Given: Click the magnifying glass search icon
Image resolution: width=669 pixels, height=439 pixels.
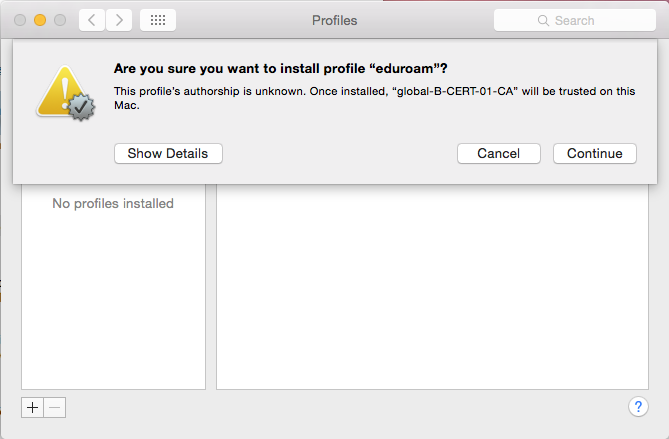Looking at the screenshot, I should coord(543,20).
